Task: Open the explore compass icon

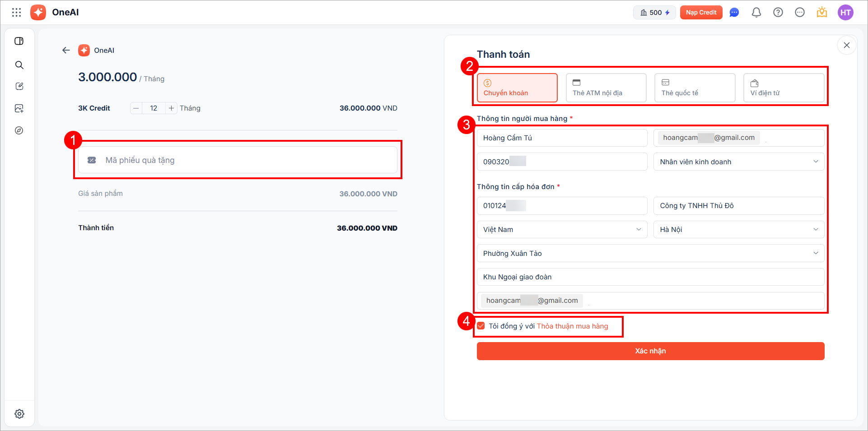Action: (19, 130)
